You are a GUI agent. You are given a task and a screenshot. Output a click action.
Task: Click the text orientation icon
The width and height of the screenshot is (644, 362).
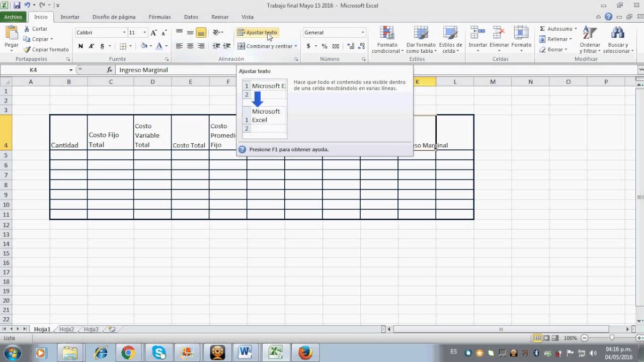(216, 33)
